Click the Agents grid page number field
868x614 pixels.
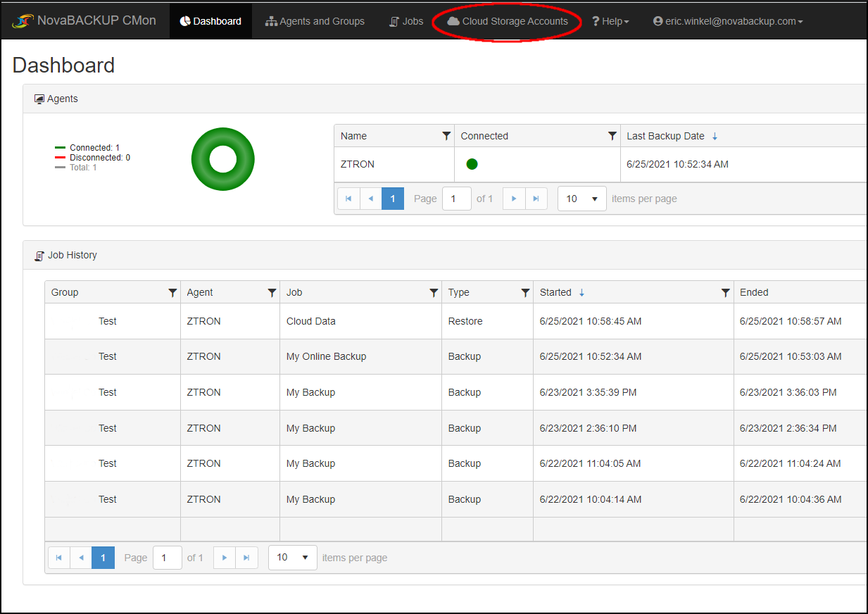tap(457, 199)
